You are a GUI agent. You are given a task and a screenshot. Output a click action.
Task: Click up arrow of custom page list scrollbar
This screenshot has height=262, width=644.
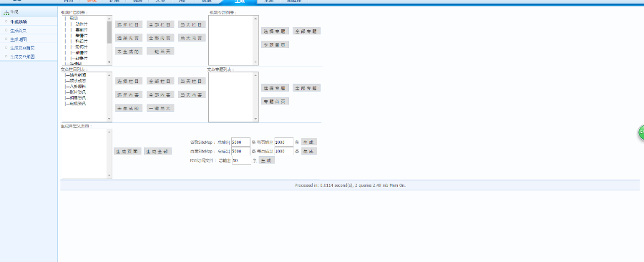(109, 132)
